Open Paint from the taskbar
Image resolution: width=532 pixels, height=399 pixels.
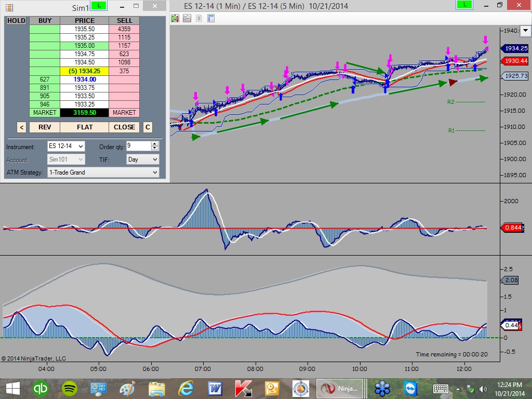tap(128, 389)
